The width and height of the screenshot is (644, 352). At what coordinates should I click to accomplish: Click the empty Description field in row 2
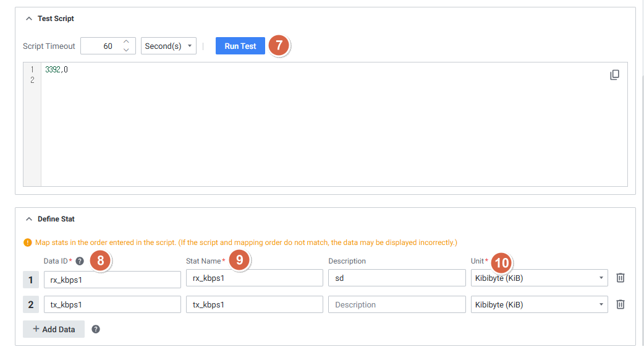(x=396, y=304)
